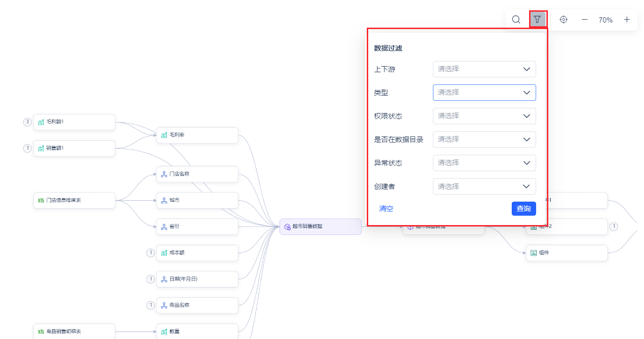644x339 pixels.
Task: Click the dimension icon on the 城市 node
Action: (164, 200)
